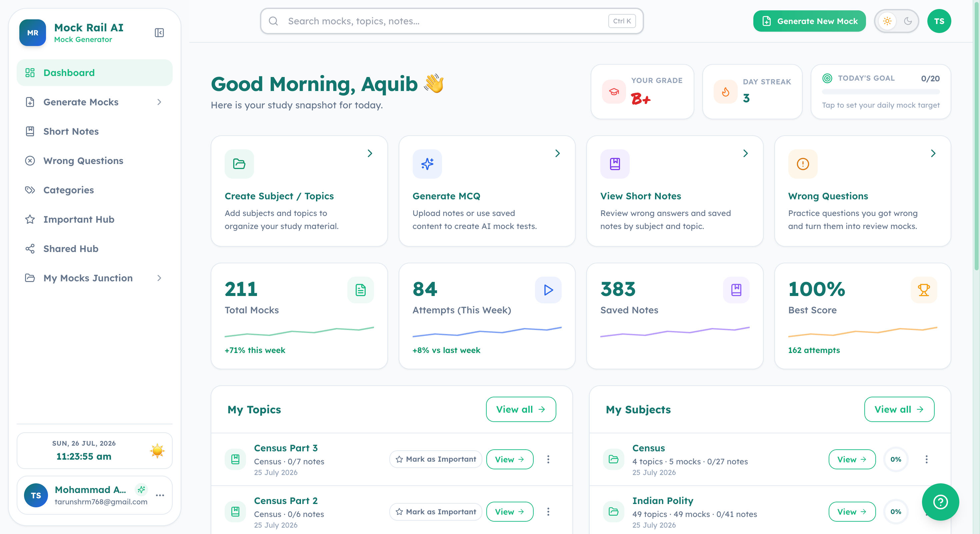Click the B+ grade value
The image size is (980, 534).
(x=641, y=99)
